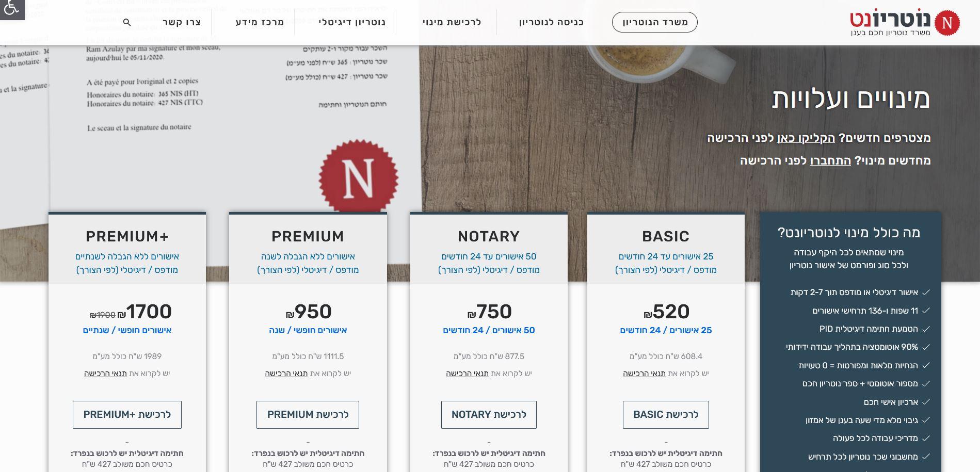This screenshot has width=980, height=472.
Task: Click the PREMIUM plan heading
Action: [308, 236]
